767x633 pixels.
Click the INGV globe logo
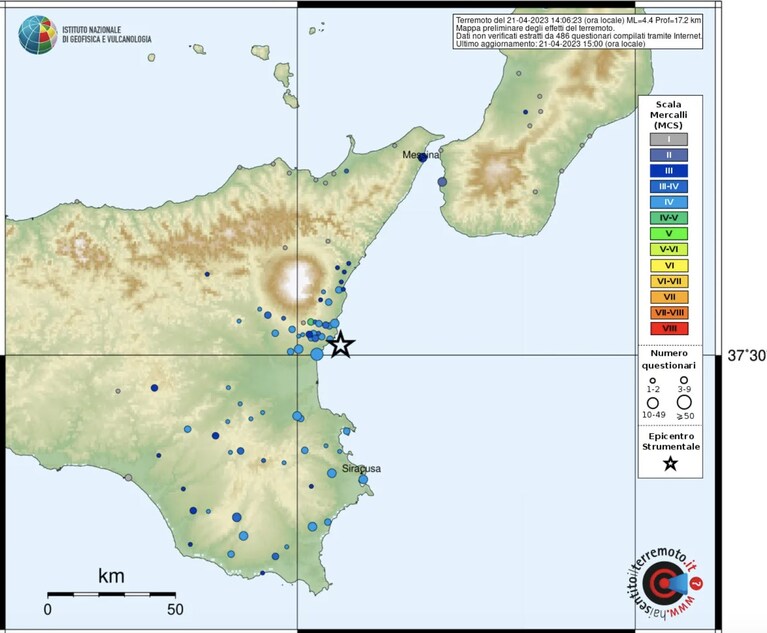38,35
